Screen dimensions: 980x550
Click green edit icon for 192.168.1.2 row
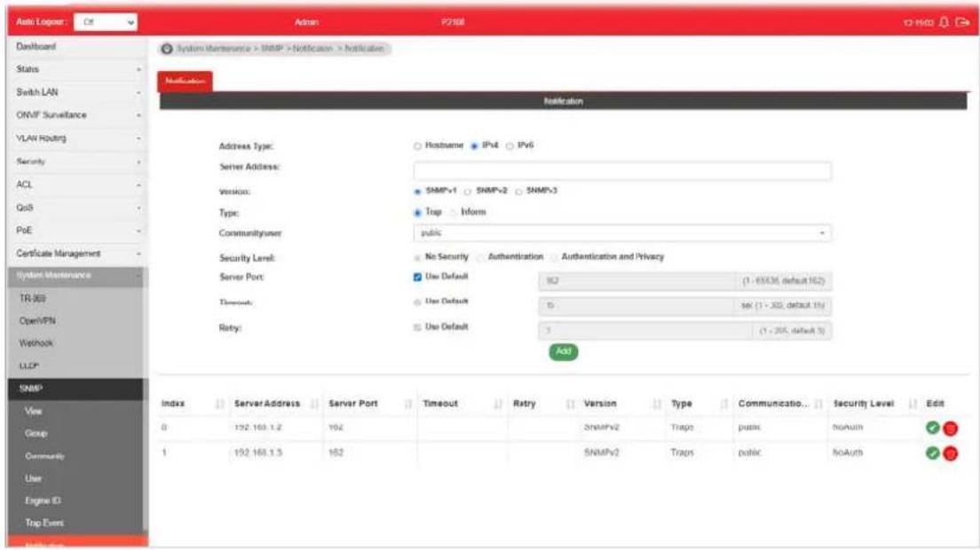pos(932,428)
